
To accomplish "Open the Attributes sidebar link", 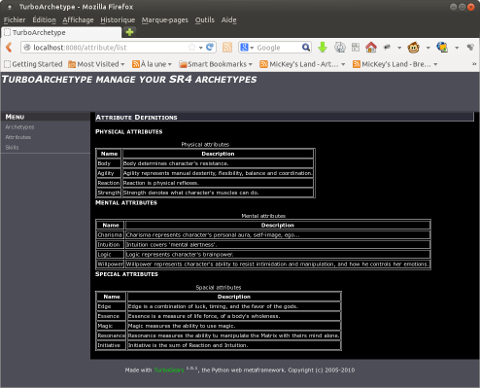I will pos(18,137).
